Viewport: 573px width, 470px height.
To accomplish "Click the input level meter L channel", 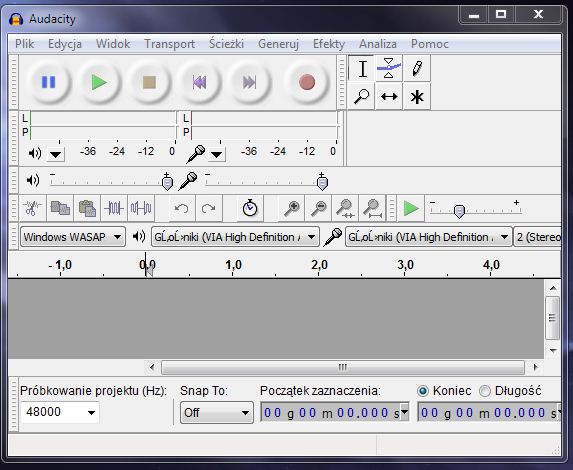I will click(264, 118).
